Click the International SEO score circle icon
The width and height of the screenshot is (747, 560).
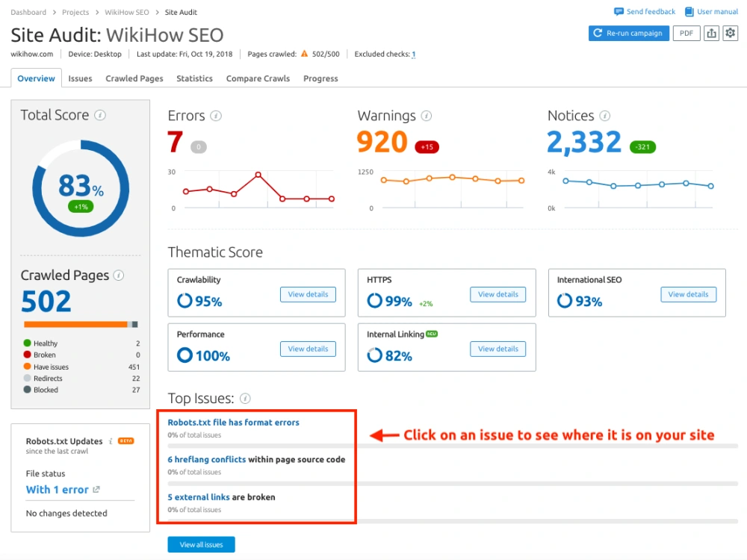(565, 301)
